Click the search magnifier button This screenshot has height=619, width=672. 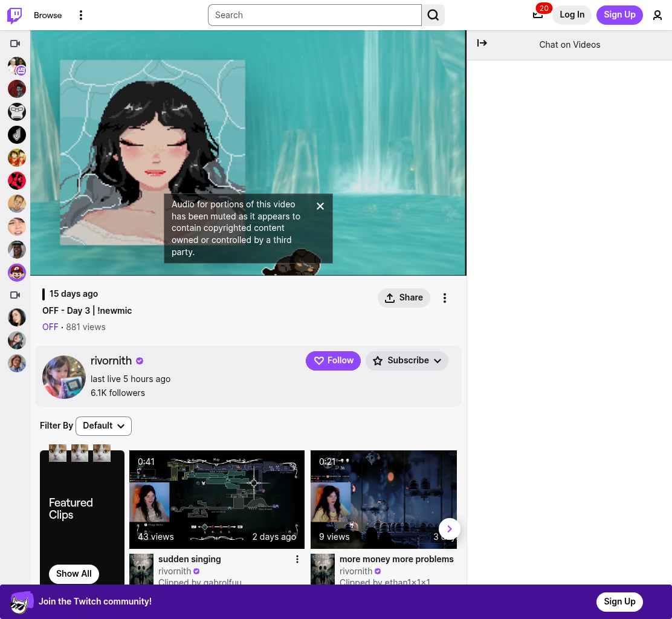tap(433, 15)
